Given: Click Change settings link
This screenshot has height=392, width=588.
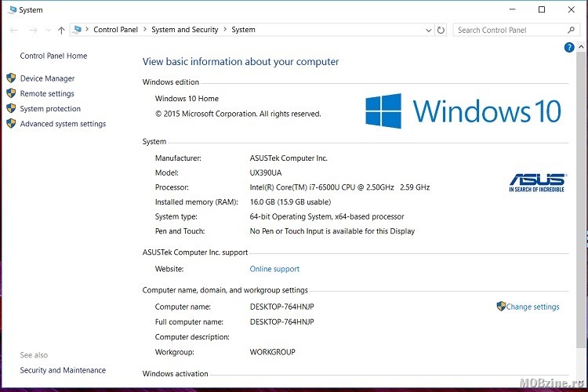Looking at the screenshot, I should tap(532, 307).
